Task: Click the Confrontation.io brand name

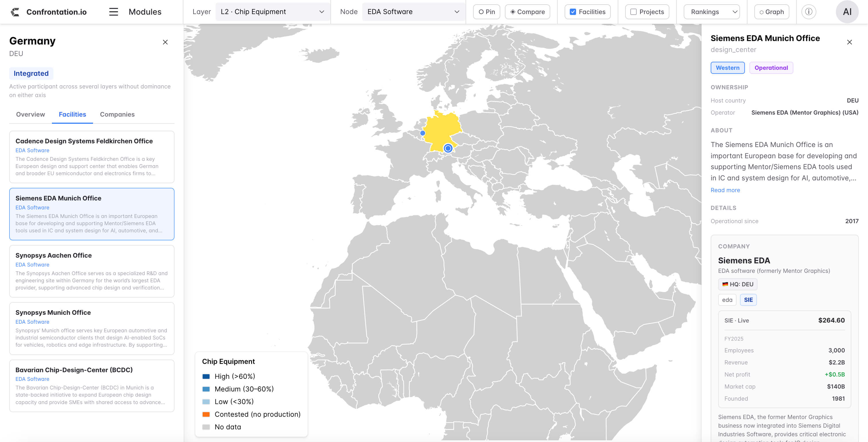Action: coord(56,12)
